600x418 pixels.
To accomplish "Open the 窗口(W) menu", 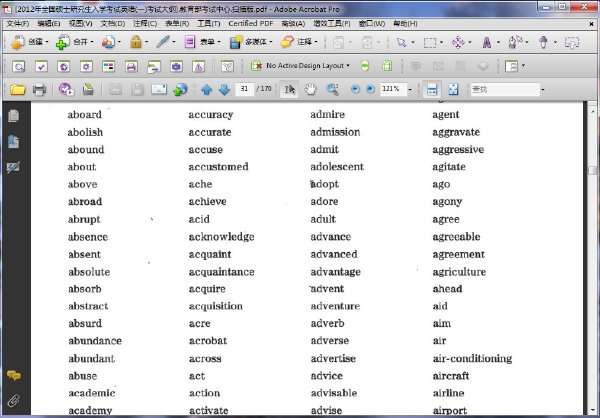I will (x=372, y=24).
